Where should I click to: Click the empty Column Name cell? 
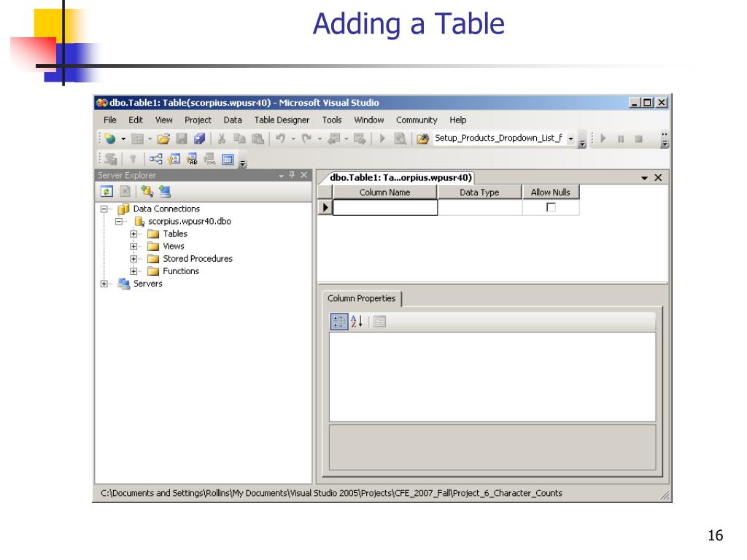coord(385,208)
